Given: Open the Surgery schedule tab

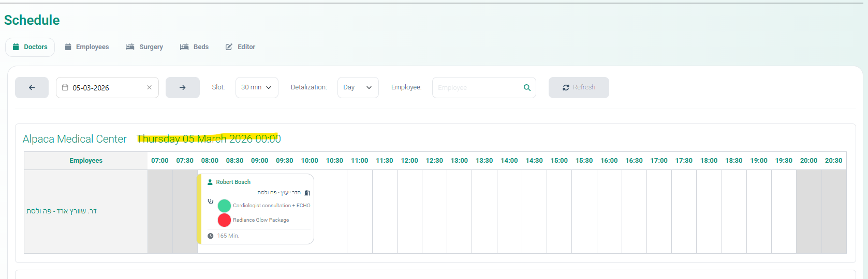Looking at the screenshot, I should 144,47.
